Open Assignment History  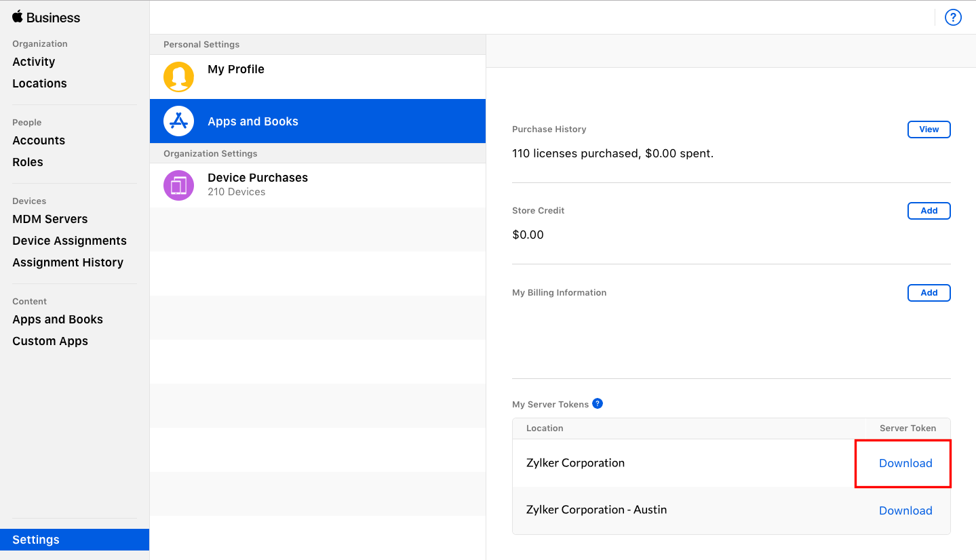tap(68, 262)
